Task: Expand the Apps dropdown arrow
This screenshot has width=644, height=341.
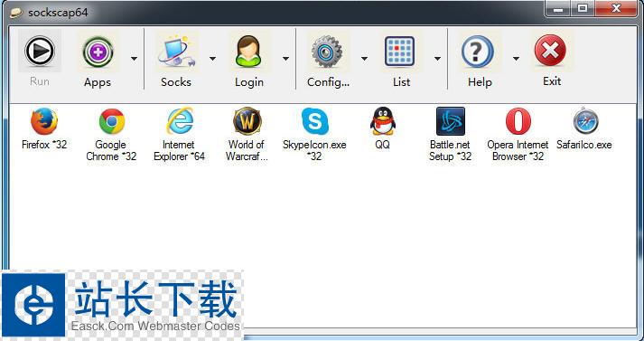Action: tap(134, 59)
